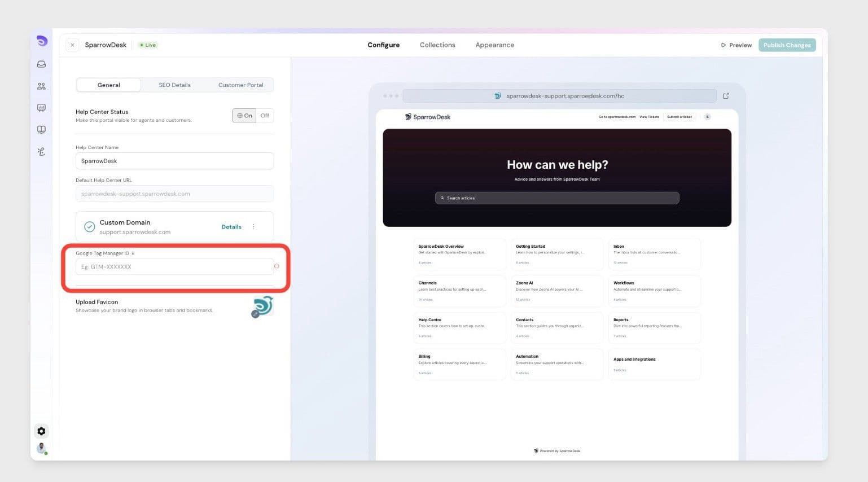868x482 pixels.
Task: Click the 'How can we help?' heading
Action: click(x=557, y=165)
